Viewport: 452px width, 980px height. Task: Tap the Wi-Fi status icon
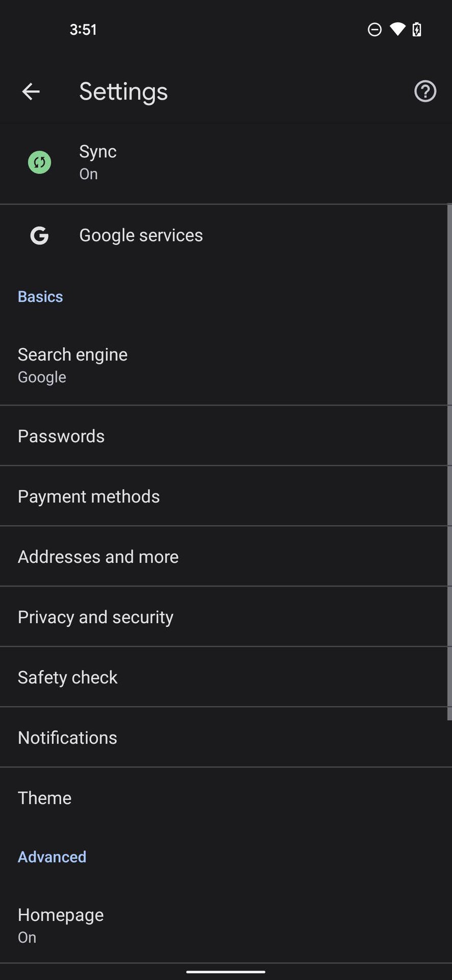[x=397, y=30]
